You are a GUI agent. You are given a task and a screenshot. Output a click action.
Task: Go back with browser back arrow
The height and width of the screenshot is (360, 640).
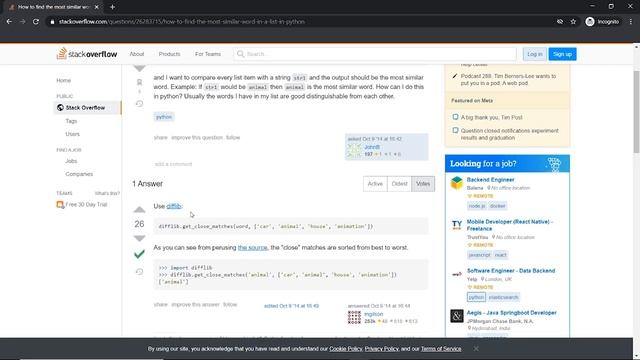(x=9, y=22)
